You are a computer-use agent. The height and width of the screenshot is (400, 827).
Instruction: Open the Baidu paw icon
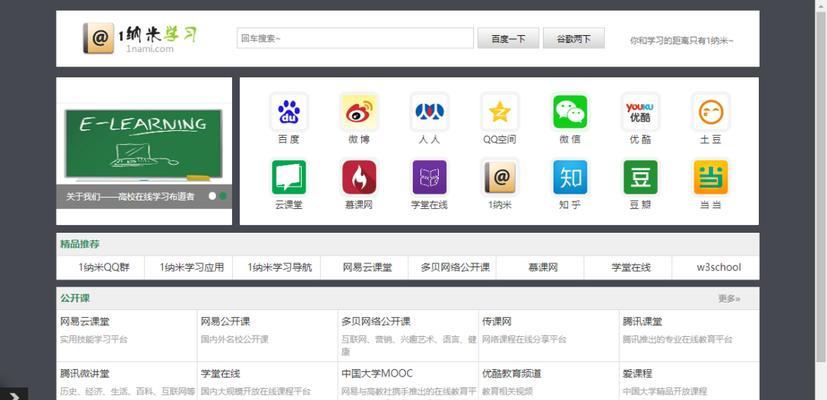click(x=289, y=112)
